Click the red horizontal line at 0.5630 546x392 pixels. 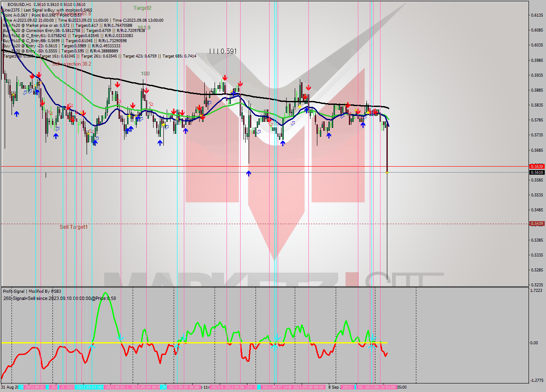[x=264, y=166]
